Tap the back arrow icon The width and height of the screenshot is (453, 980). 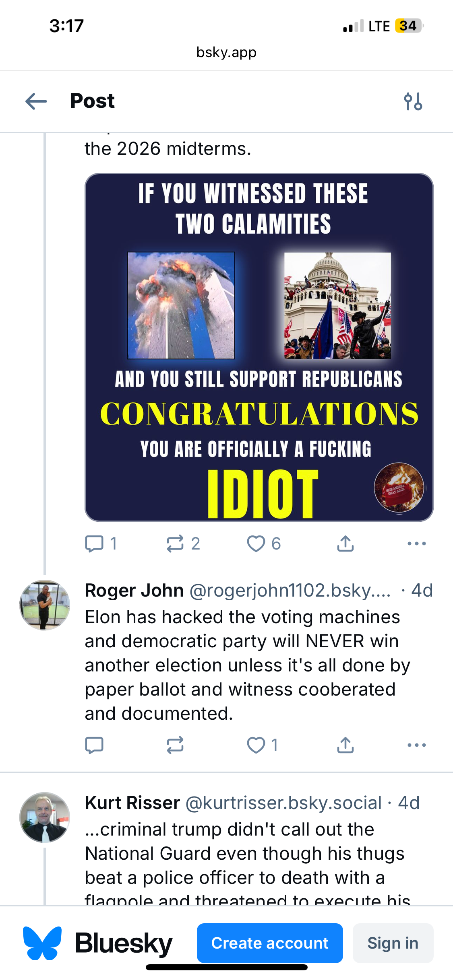(x=36, y=101)
